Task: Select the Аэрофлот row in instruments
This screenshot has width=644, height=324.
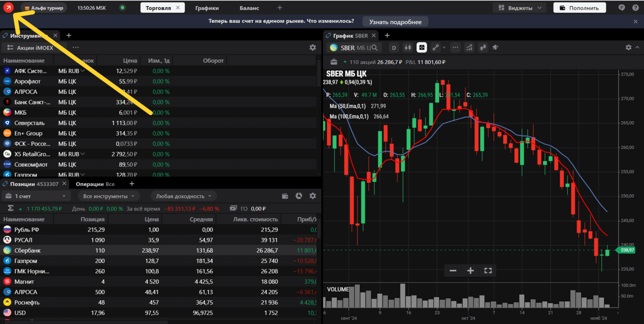Action: [x=158, y=81]
